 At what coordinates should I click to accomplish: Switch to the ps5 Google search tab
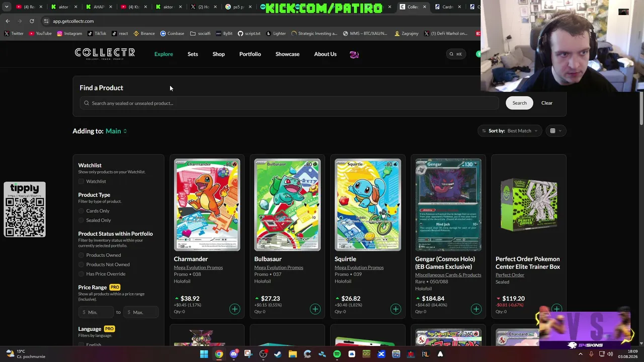coord(238,7)
